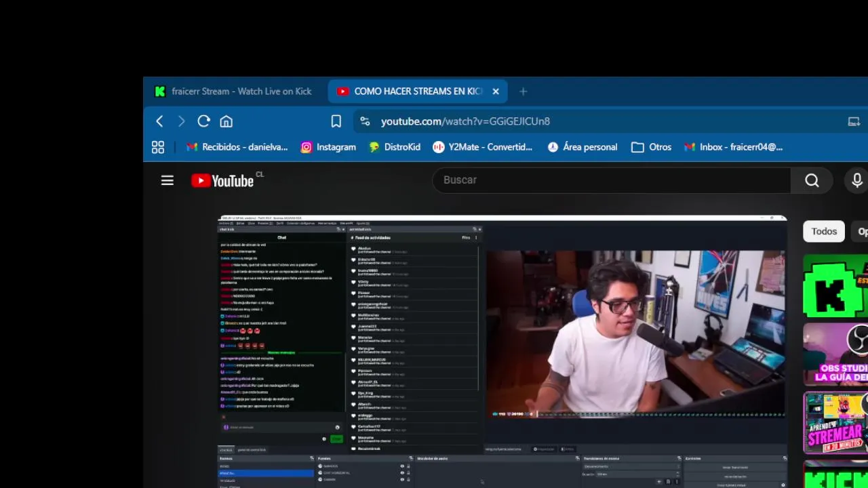Open the YouTube guide hamburger menu
The image size is (868, 488).
[x=167, y=180]
